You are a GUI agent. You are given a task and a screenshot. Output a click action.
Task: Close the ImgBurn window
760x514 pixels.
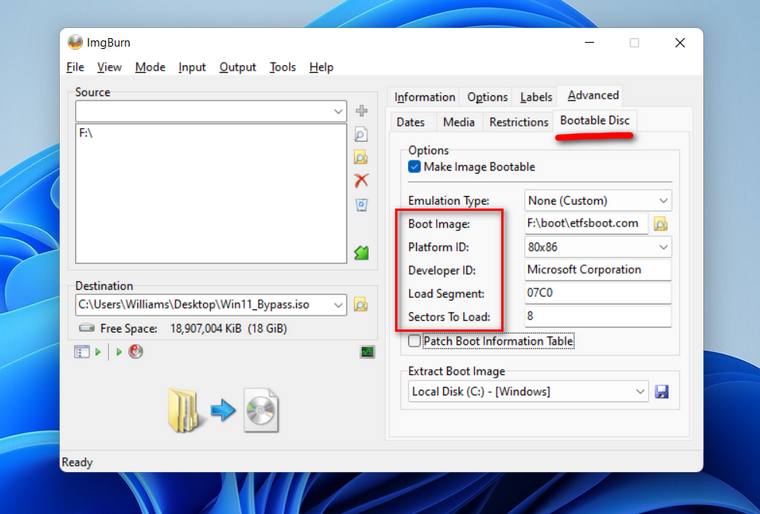point(680,43)
